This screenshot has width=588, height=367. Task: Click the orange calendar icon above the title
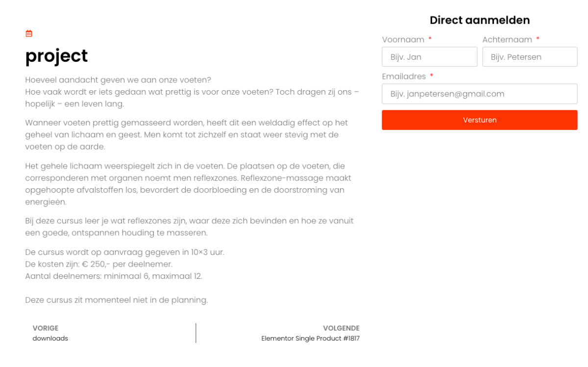(x=29, y=33)
